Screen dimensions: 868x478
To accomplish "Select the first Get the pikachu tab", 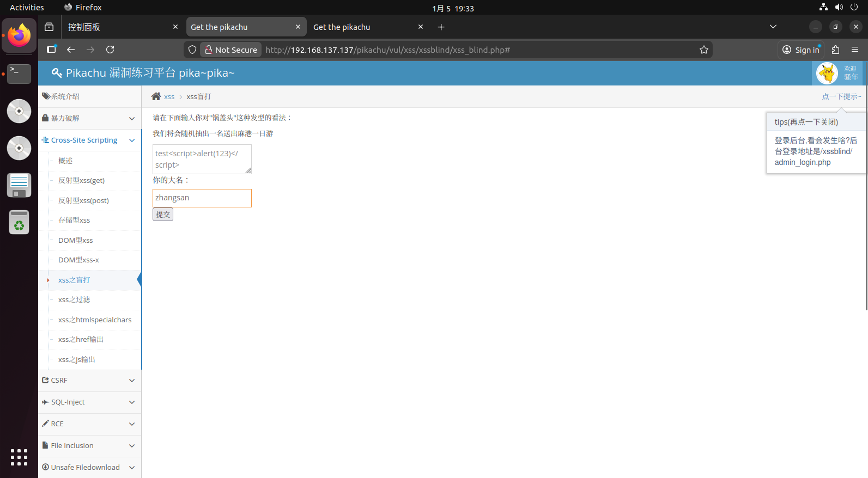I will click(240, 27).
